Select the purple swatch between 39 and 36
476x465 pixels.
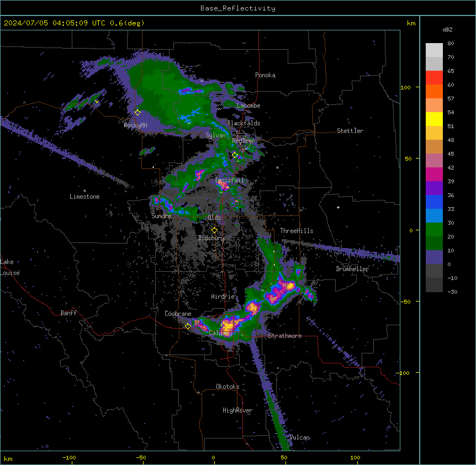tap(434, 188)
